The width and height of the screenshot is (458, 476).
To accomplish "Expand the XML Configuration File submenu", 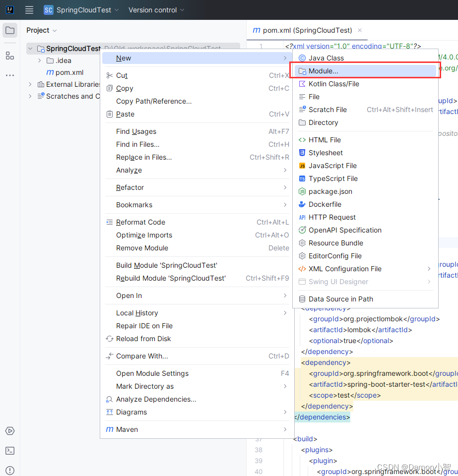I will coord(365,269).
